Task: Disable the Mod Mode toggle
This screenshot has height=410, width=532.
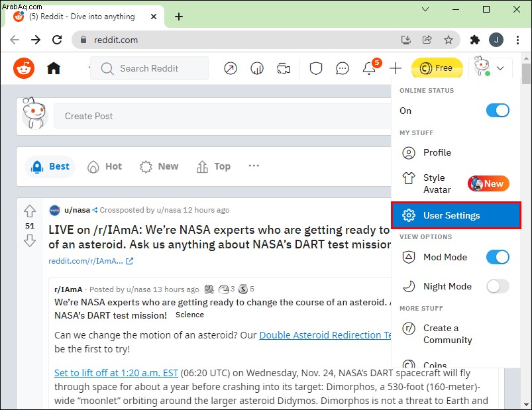Action: (x=498, y=257)
